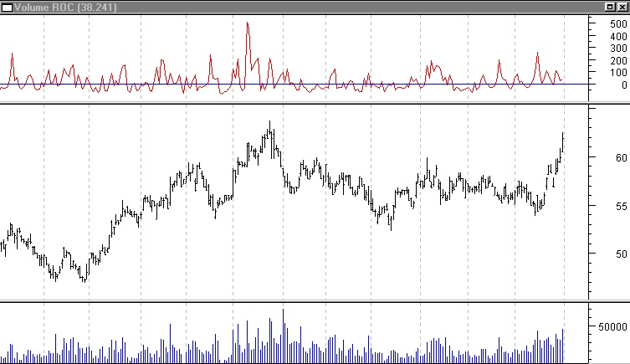Select the highest peak of the ROC line
Screen dimensions: 630x364
pos(247,23)
